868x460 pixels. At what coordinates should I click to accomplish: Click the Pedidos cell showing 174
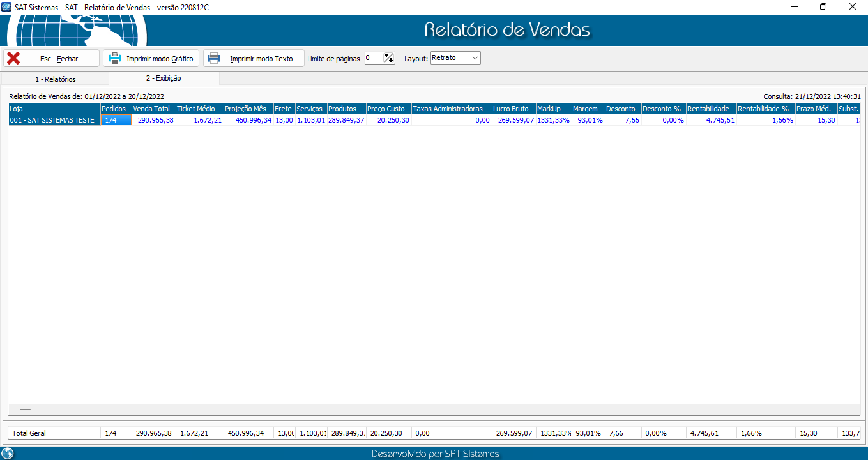116,120
